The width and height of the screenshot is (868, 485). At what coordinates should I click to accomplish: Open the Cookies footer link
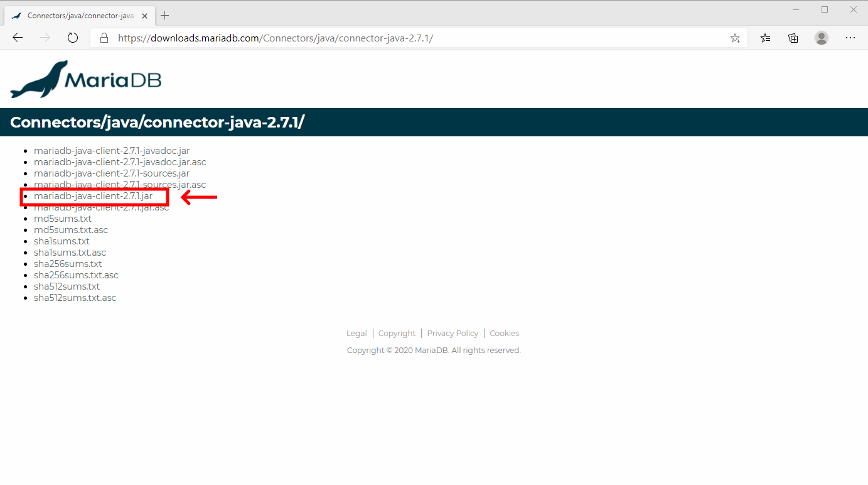[504, 334]
